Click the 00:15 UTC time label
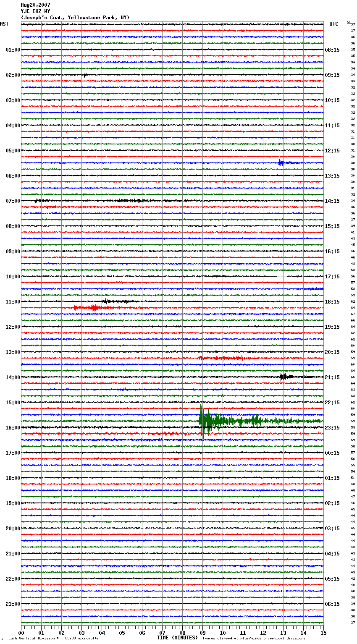This screenshot has height=644, width=357. pyautogui.click(x=332, y=453)
